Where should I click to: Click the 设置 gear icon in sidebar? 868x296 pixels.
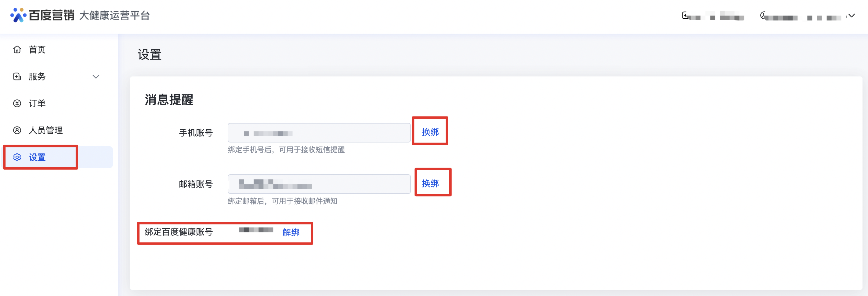click(x=17, y=157)
